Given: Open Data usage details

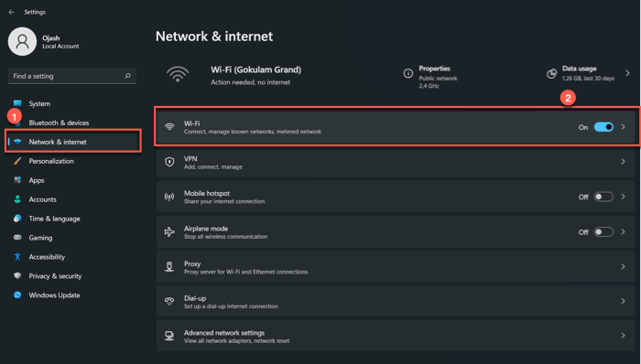Looking at the screenshot, I should click(x=589, y=74).
